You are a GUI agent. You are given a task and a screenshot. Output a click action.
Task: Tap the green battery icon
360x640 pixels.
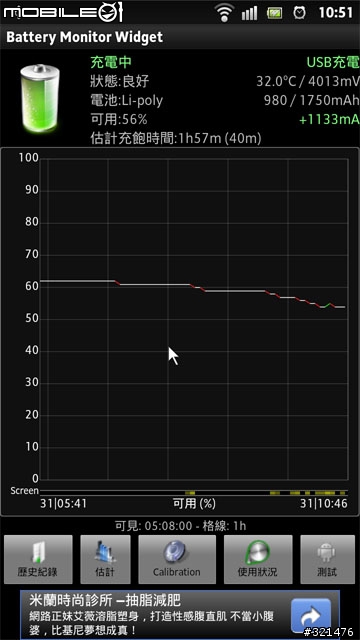40,98
